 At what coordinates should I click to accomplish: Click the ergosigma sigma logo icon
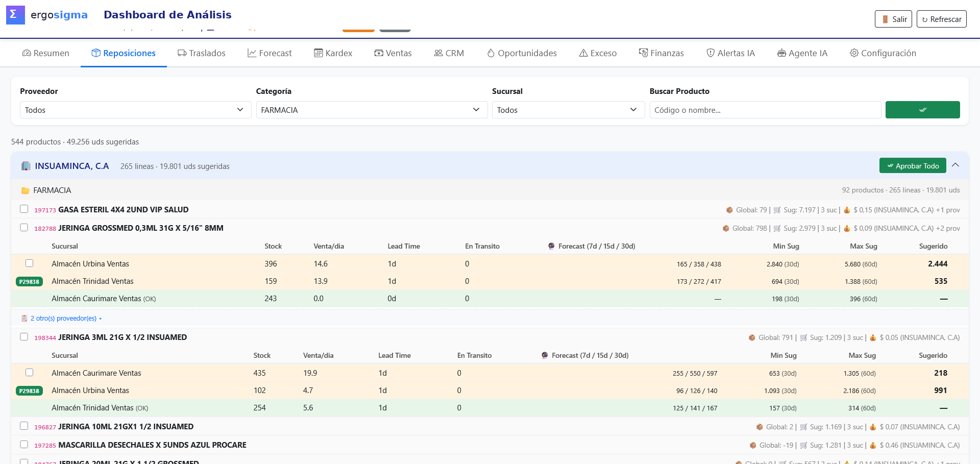[15, 15]
